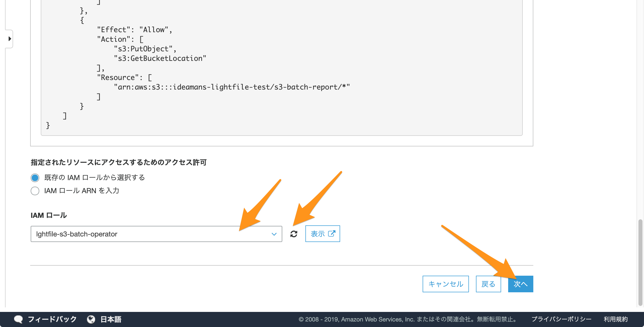Select 既存の IAM ロールから選択する radio

point(35,178)
